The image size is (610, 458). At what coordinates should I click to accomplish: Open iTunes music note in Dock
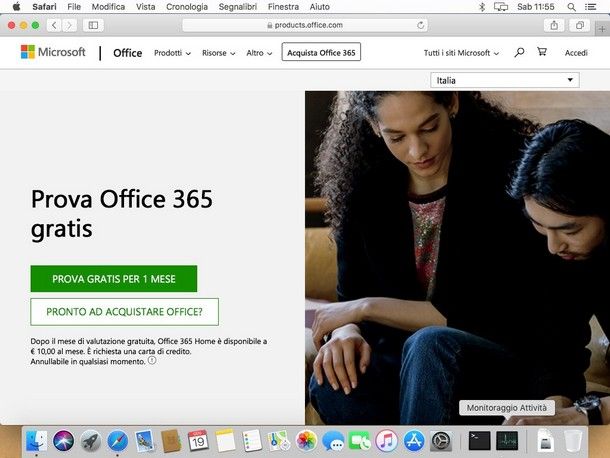387,441
